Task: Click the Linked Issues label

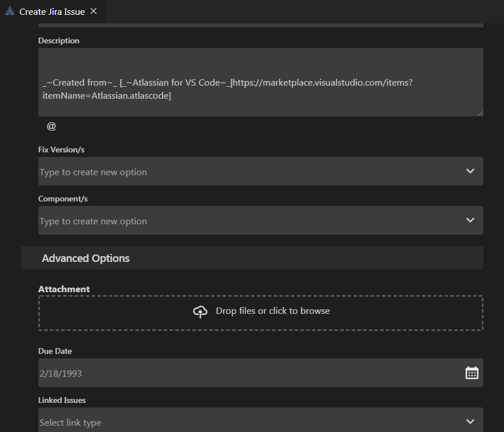Action: point(62,400)
